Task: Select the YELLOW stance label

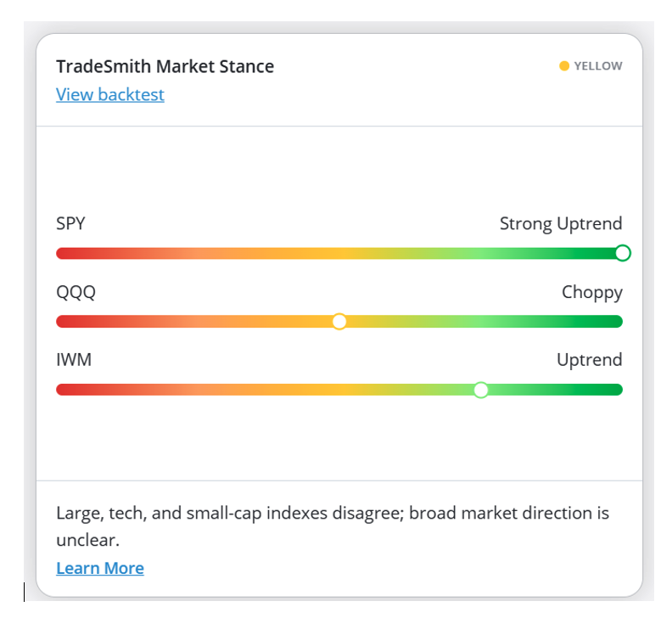Action: (598, 66)
